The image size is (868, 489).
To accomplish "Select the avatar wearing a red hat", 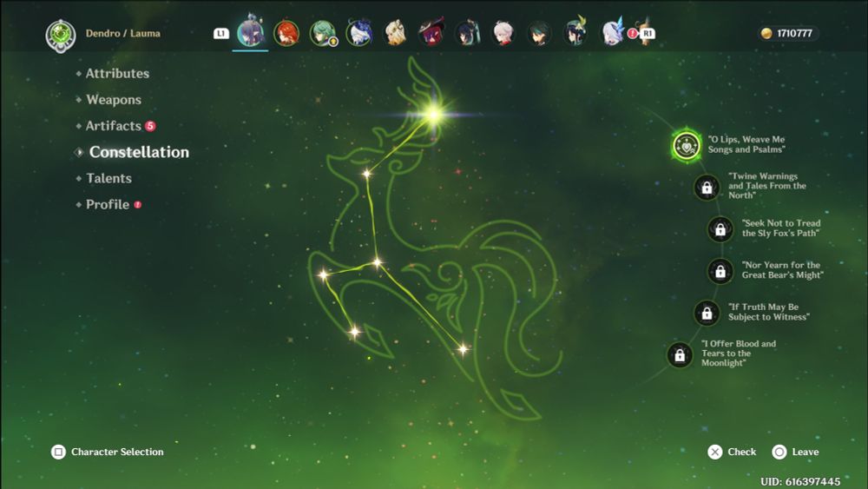I will click(x=431, y=33).
